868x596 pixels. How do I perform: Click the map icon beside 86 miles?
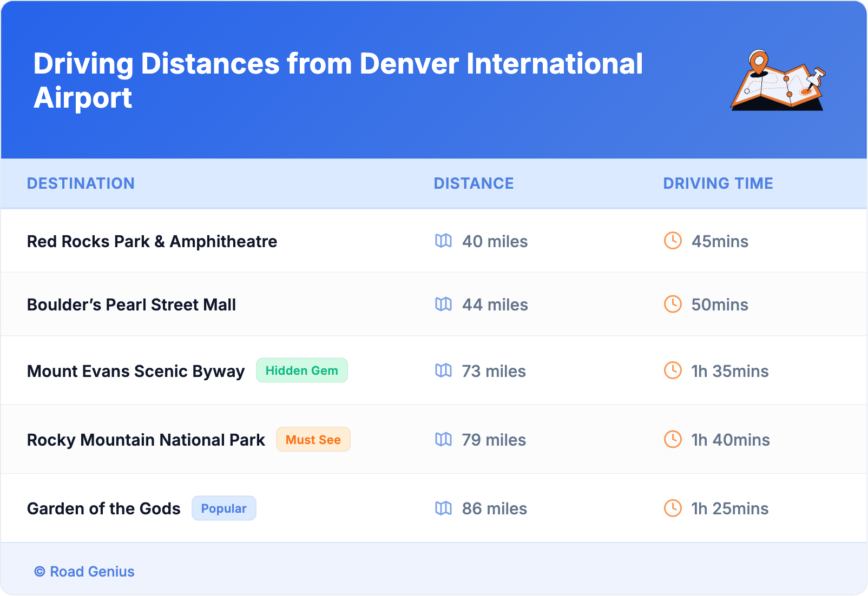443,508
